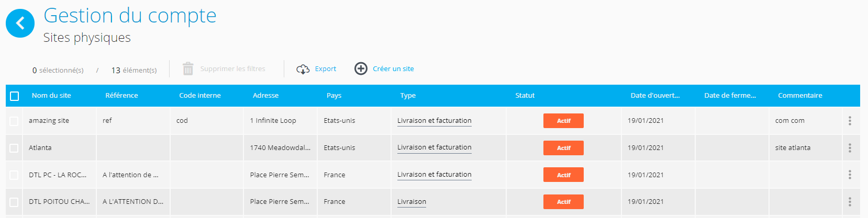Go back using the blue arrow button
This screenshot has height=218, width=868.
(20, 23)
